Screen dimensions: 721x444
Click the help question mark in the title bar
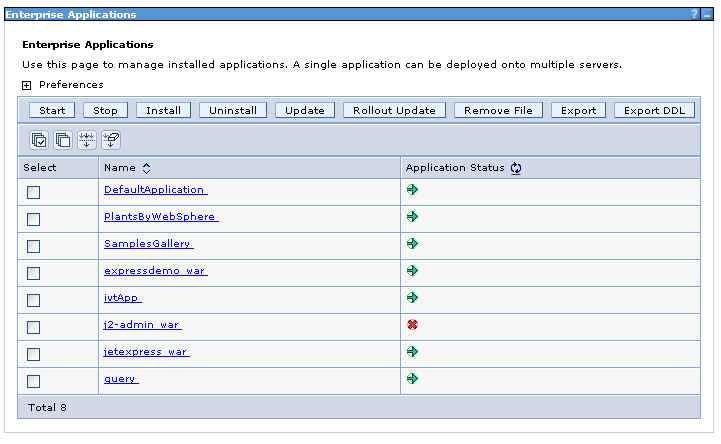694,14
